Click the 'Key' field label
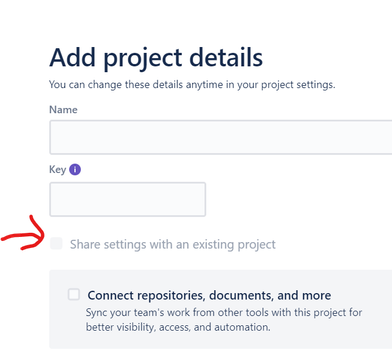392x363 pixels. coord(58,170)
